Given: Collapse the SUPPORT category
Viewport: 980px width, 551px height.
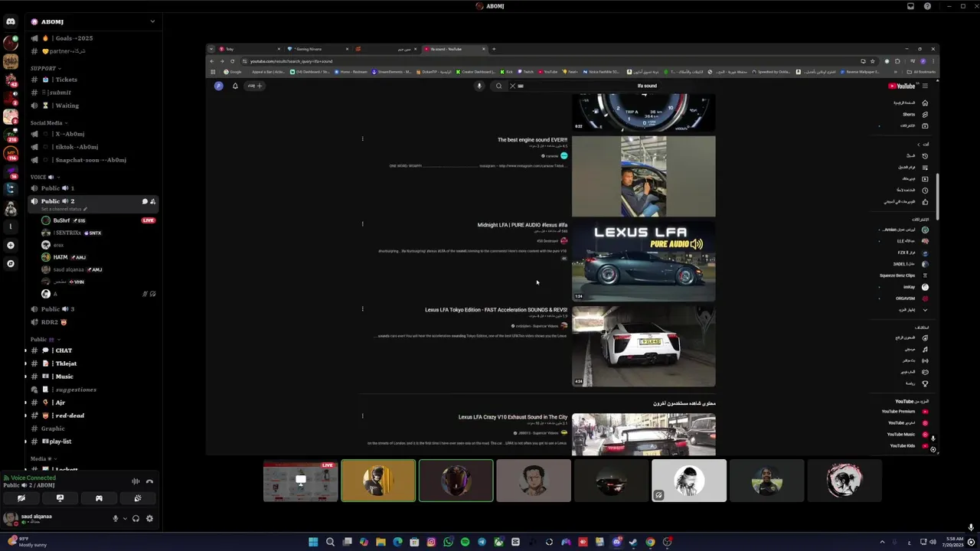Looking at the screenshot, I should [46, 68].
